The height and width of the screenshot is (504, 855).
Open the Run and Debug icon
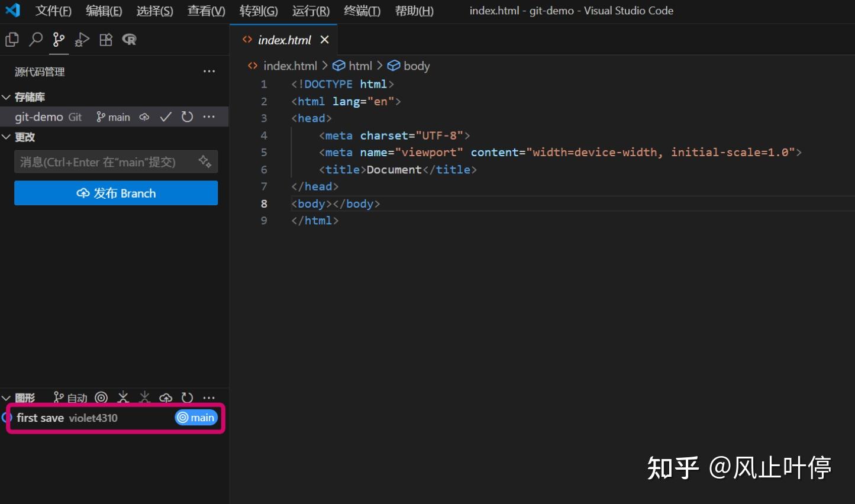click(82, 40)
